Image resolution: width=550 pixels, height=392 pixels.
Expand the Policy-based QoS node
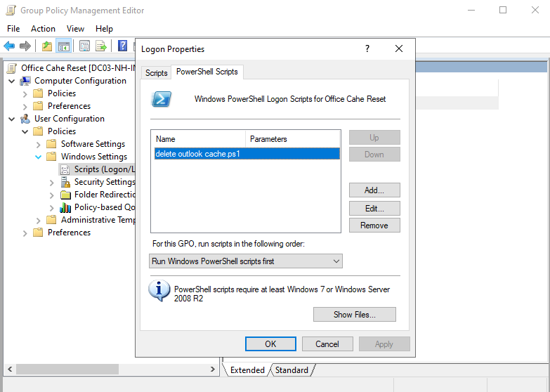pyautogui.click(x=51, y=208)
